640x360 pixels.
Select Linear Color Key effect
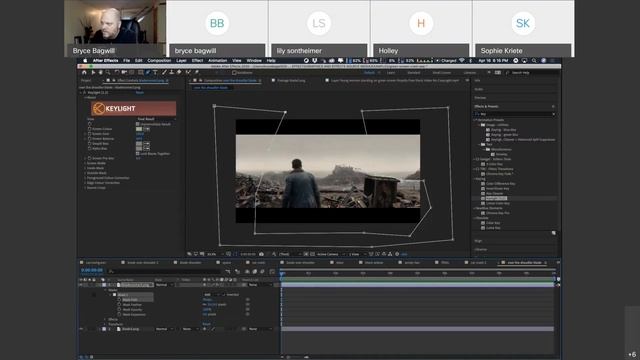point(498,203)
